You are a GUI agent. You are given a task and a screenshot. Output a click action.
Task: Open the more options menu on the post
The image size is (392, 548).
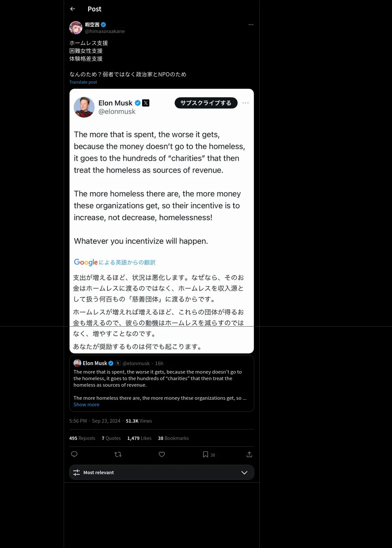[251, 24]
